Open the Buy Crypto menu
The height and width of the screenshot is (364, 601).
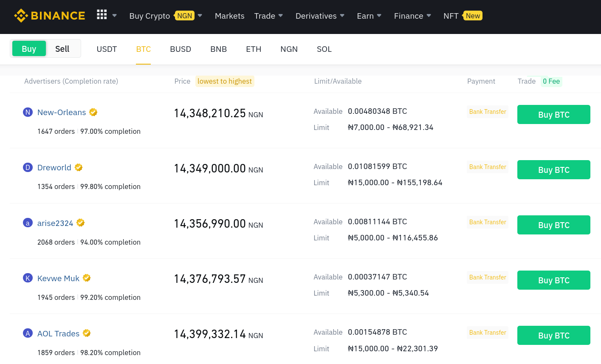[150, 16]
